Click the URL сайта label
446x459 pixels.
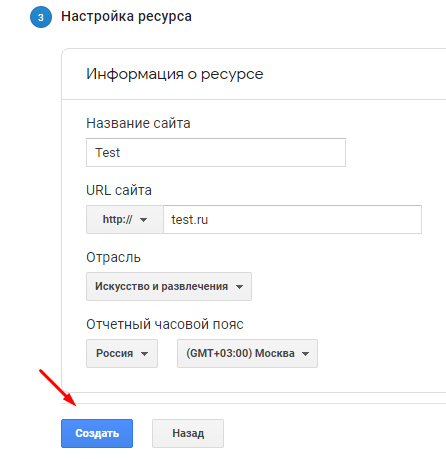pos(119,190)
